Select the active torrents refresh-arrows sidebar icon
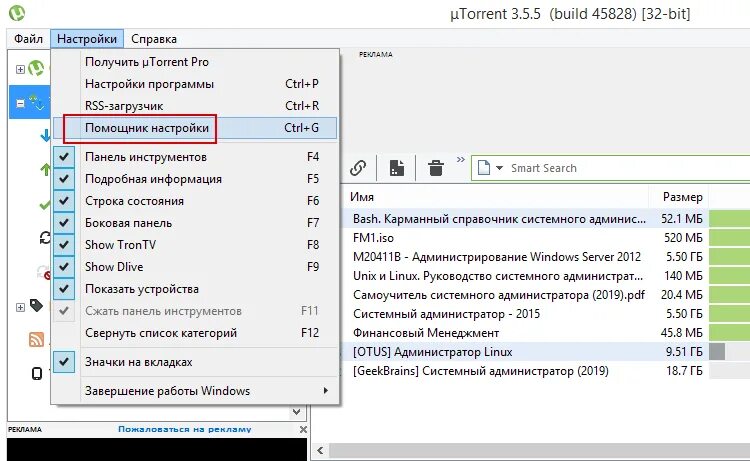This screenshot has height=461, width=750. [44, 237]
